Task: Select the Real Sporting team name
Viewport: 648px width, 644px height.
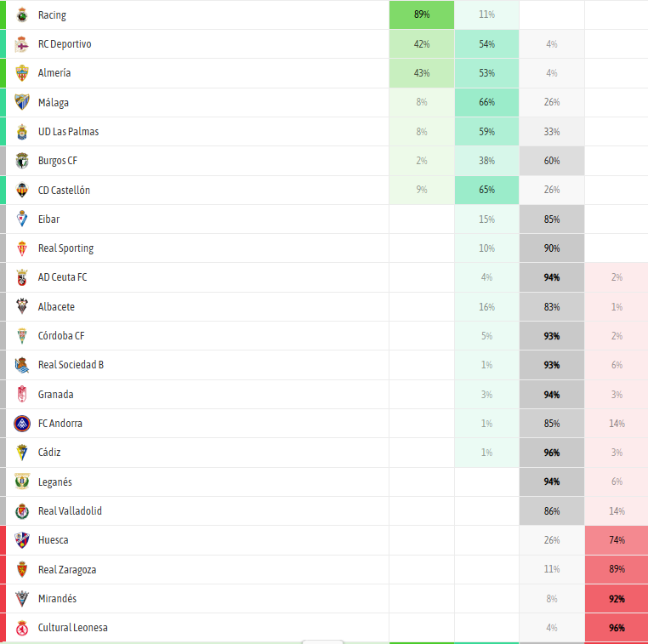Action: [65, 248]
